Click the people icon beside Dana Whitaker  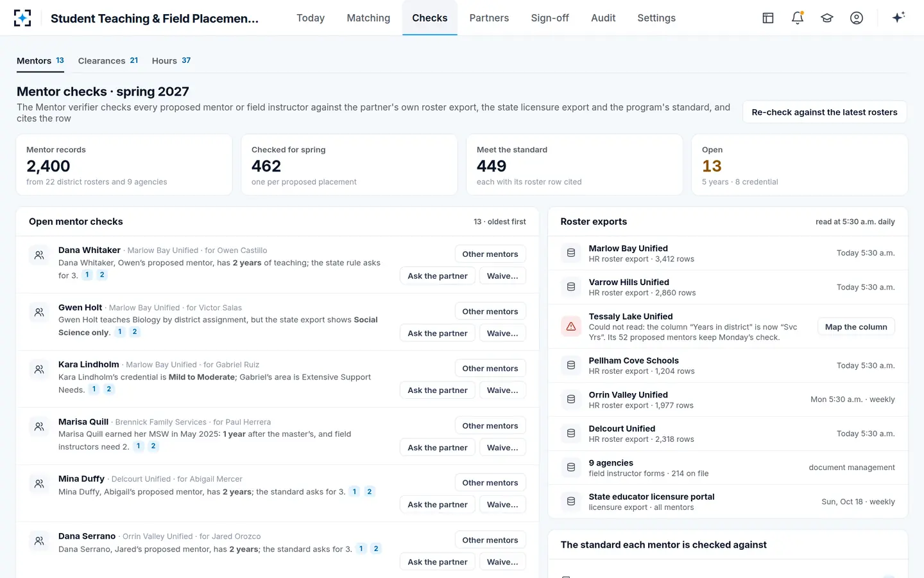click(x=39, y=255)
